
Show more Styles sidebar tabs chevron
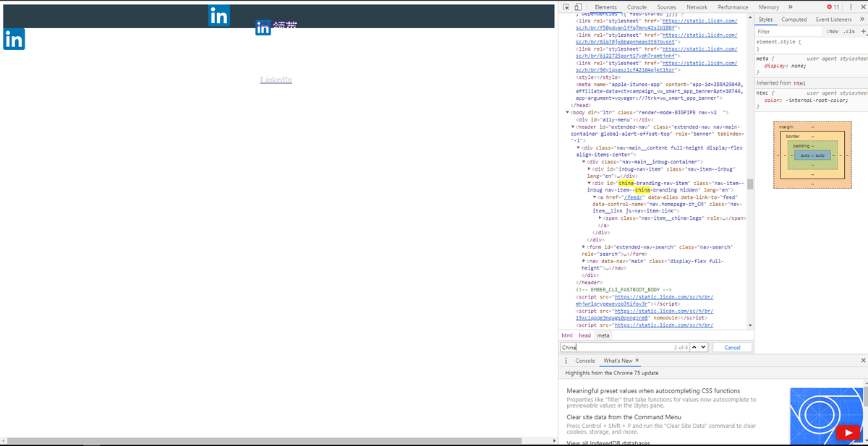[x=862, y=20]
